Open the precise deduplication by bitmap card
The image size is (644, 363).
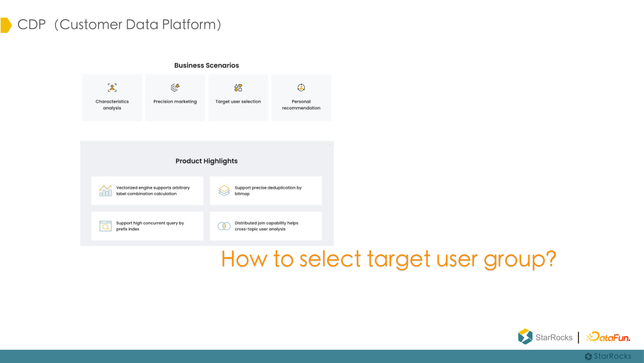coord(266,190)
